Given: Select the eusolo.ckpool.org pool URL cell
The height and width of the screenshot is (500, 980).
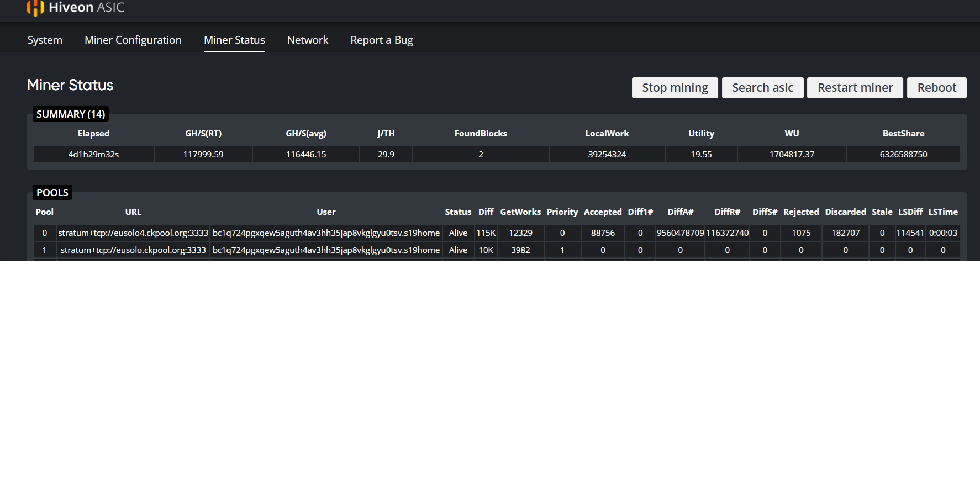Looking at the screenshot, I should click(x=133, y=250).
